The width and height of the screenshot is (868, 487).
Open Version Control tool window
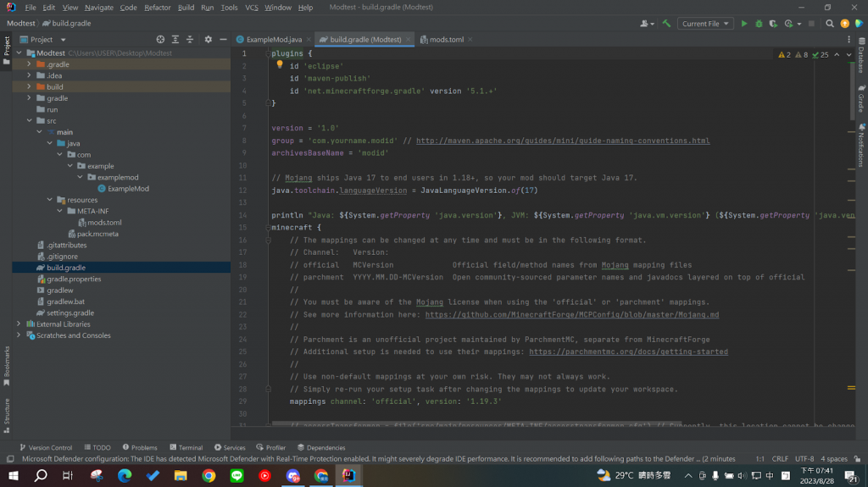[46, 448]
